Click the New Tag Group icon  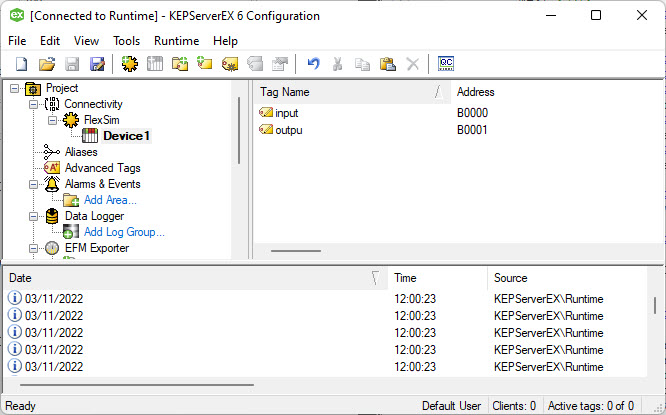180,64
